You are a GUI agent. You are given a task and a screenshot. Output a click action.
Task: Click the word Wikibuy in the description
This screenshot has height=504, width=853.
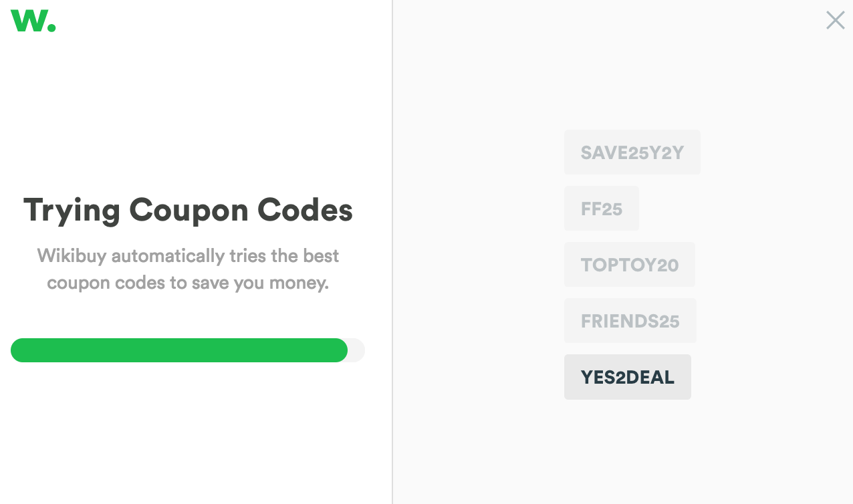[74, 255]
